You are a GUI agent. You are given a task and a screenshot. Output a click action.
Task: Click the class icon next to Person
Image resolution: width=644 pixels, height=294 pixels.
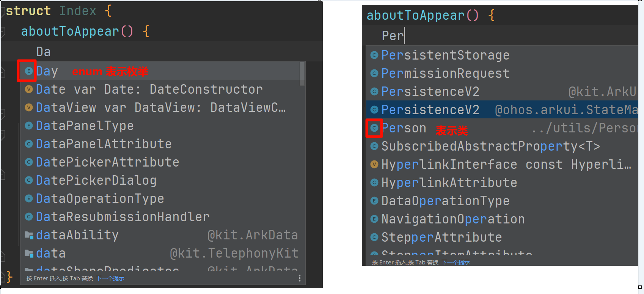pyautogui.click(x=374, y=128)
